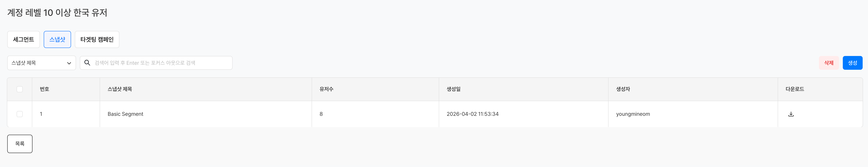The width and height of the screenshot is (868, 167).
Task: Download the Basic Segment snapshot
Action: [x=791, y=114]
